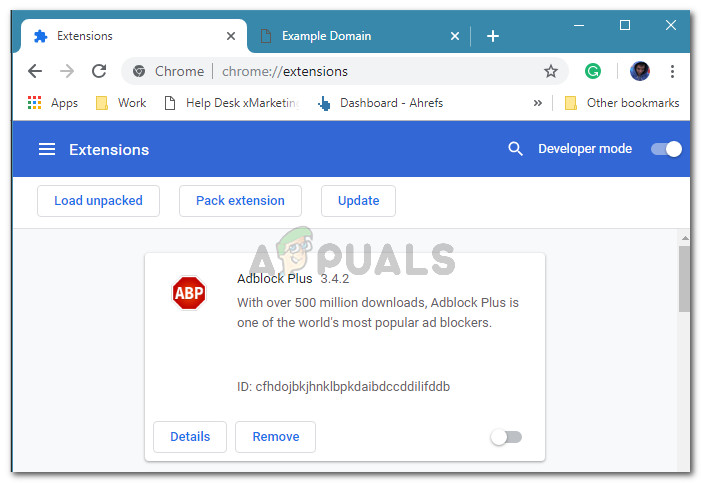Viewport: 701px width, 483px height.
Task: Reload the current page
Action: click(99, 71)
